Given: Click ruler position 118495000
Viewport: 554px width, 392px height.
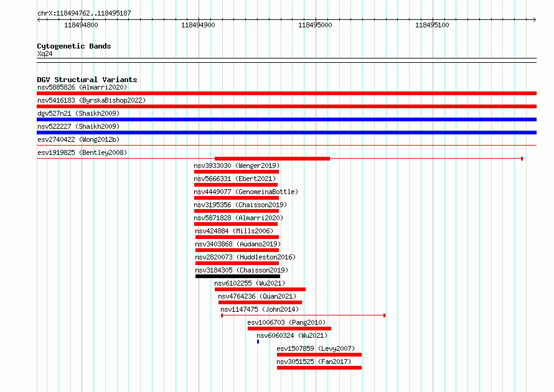Looking at the screenshot, I should pyautogui.click(x=315, y=25).
